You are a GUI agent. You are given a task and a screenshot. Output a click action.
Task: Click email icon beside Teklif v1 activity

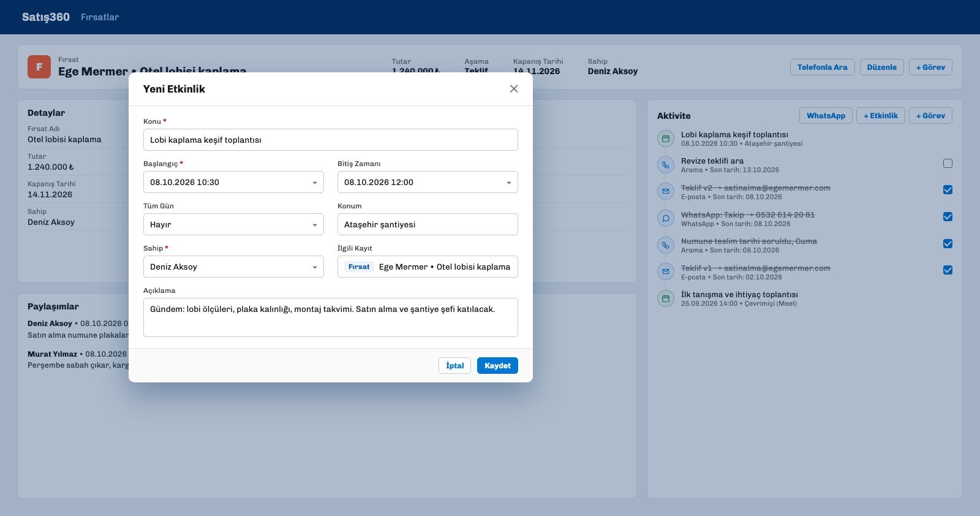[x=666, y=272]
